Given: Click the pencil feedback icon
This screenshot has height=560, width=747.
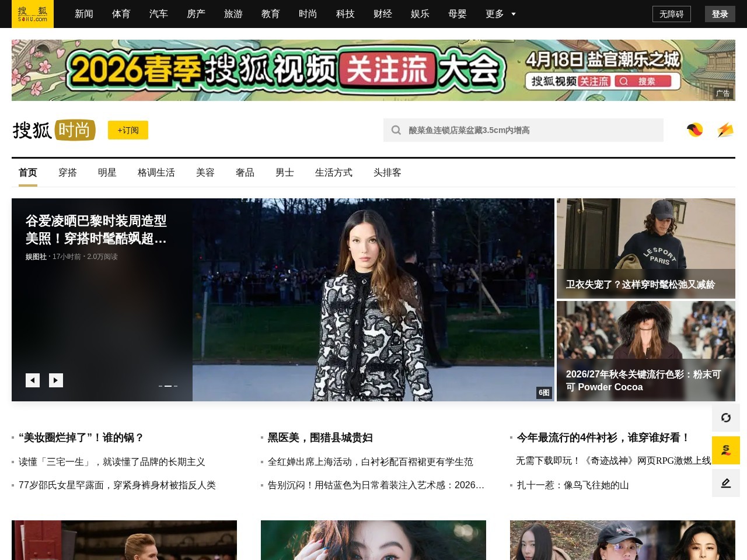Looking at the screenshot, I should tap(725, 483).
